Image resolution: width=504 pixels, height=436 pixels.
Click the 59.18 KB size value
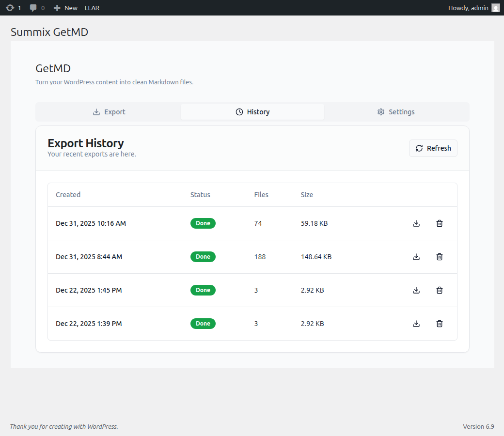314,223
